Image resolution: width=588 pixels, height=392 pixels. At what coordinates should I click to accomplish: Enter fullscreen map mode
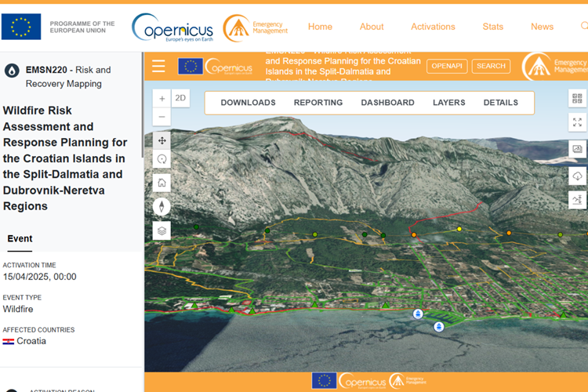[577, 122]
